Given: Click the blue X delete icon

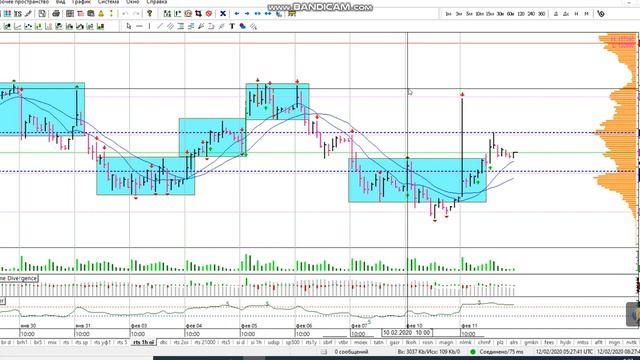Looking at the screenshot, I should pyautogui.click(x=223, y=13).
